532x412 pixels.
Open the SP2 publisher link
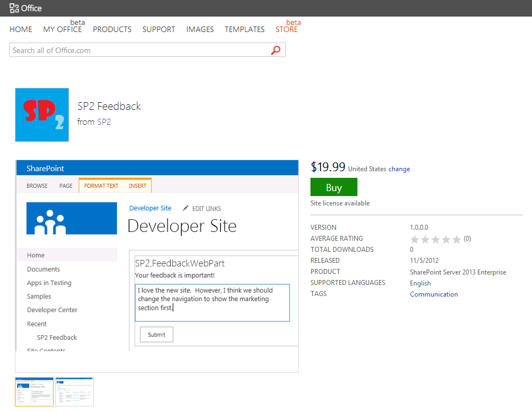(104, 122)
